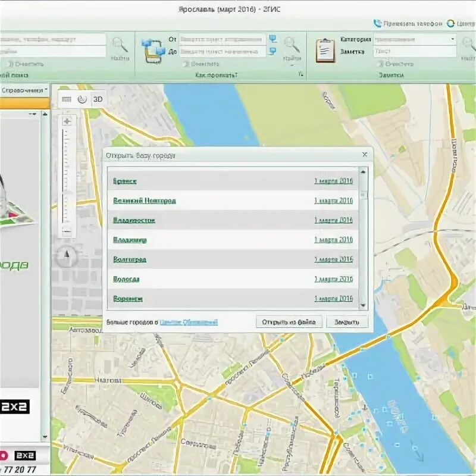Click the phone icon beside Привязать телефон
Viewport: 476px width, 476px height.
(377, 23)
